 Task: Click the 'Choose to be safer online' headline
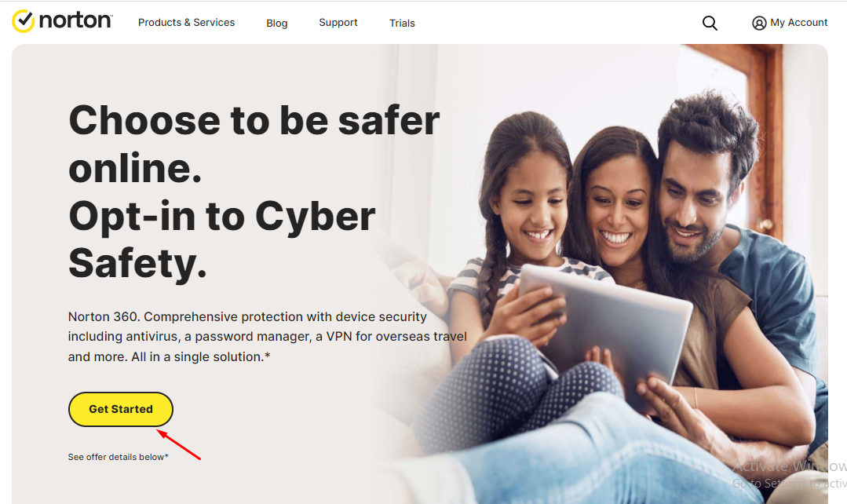[x=254, y=144]
